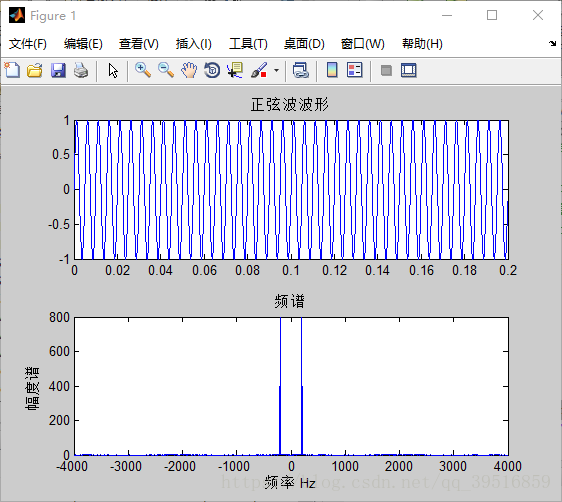Open the 窗口(W) menu
Screen dimensions: 562x502
[363, 44]
